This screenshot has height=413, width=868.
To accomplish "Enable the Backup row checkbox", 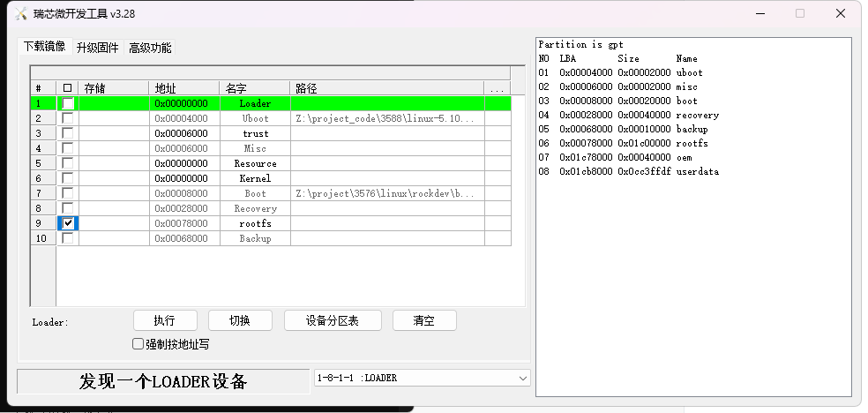I will 68,238.
